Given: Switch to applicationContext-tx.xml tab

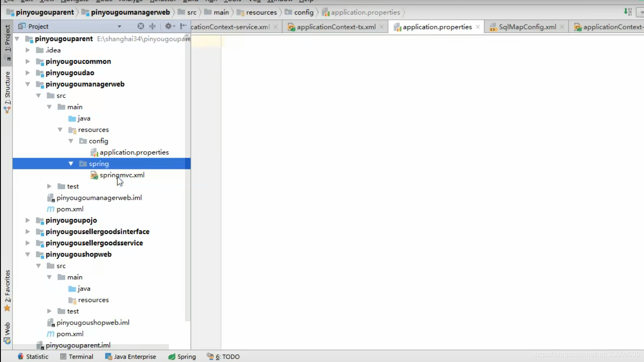Looking at the screenshot, I should 336,27.
